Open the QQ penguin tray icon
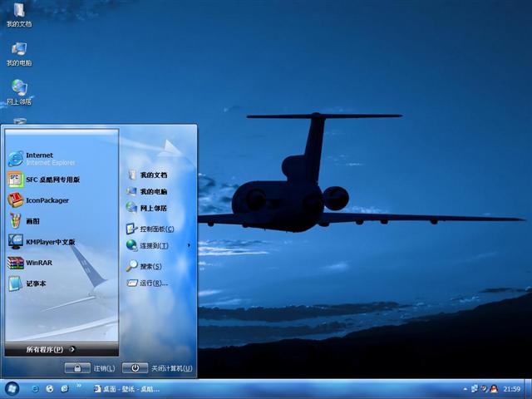The image size is (532, 399). point(494,389)
